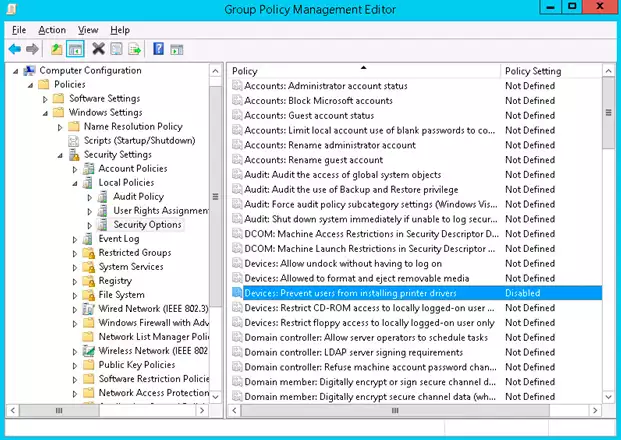
Task: Click the Properties toolbar icon
Action: tap(116, 48)
